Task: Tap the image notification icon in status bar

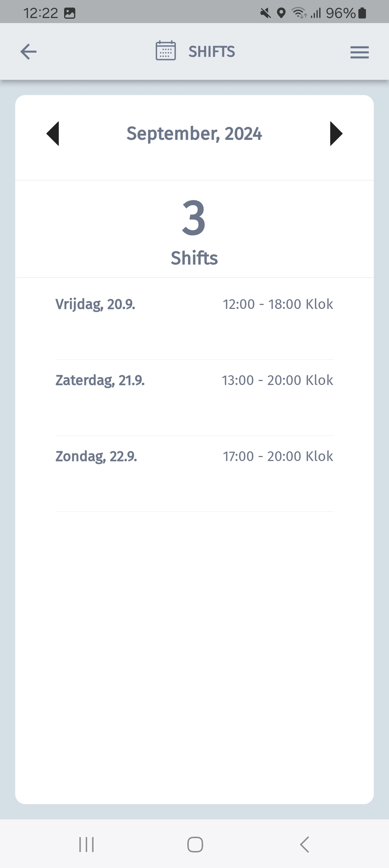Action: coord(70,13)
